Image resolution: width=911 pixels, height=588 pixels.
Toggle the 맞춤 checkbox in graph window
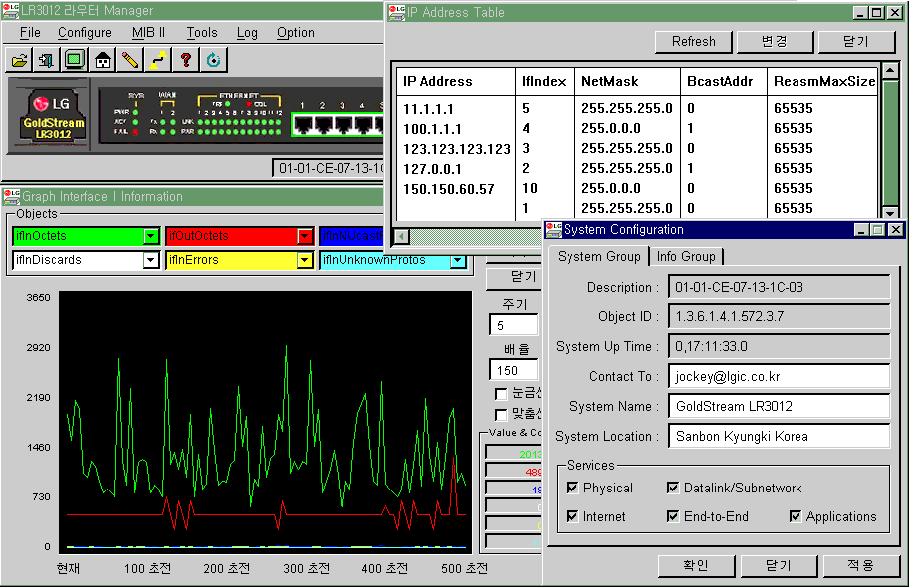[501, 415]
